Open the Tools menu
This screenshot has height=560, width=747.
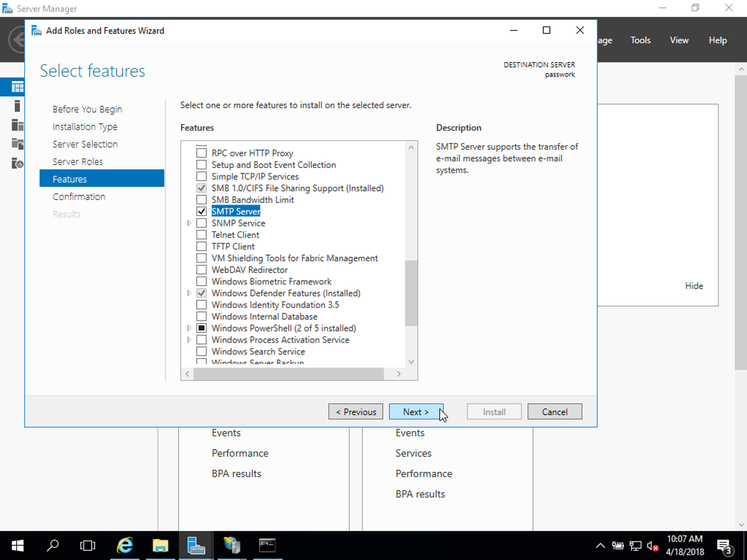pyautogui.click(x=640, y=40)
